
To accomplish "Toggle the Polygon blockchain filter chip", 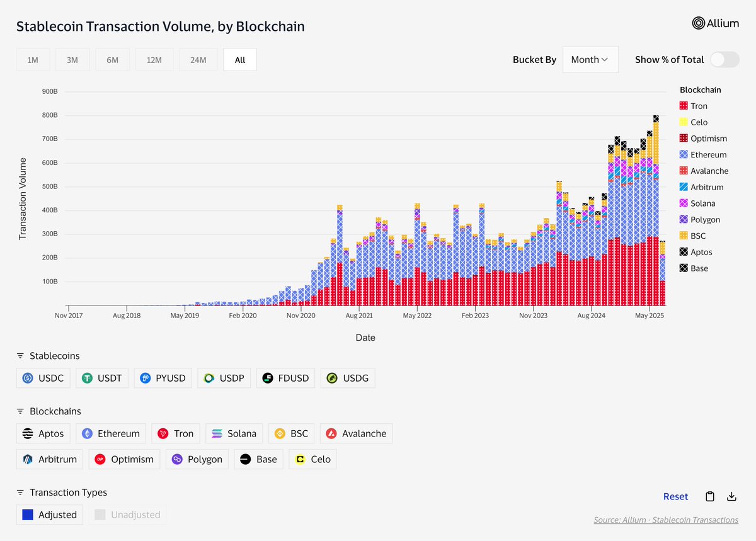I will [197, 459].
